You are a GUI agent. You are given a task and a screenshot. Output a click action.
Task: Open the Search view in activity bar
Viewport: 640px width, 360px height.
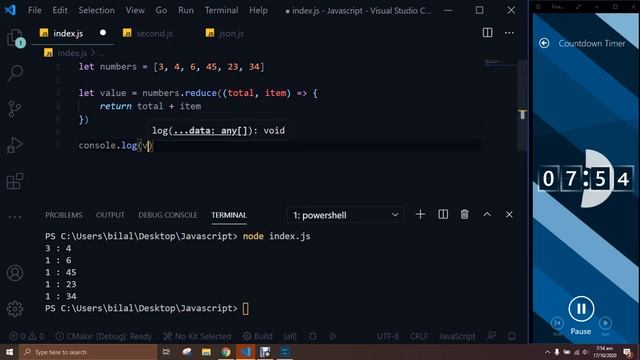click(x=16, y=73)
